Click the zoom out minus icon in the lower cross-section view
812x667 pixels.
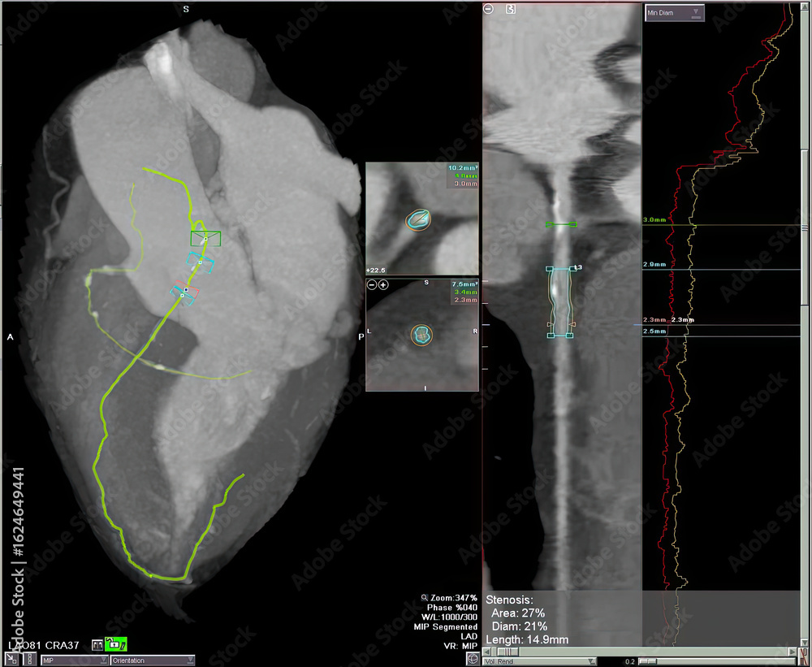(x=372, y=284)
